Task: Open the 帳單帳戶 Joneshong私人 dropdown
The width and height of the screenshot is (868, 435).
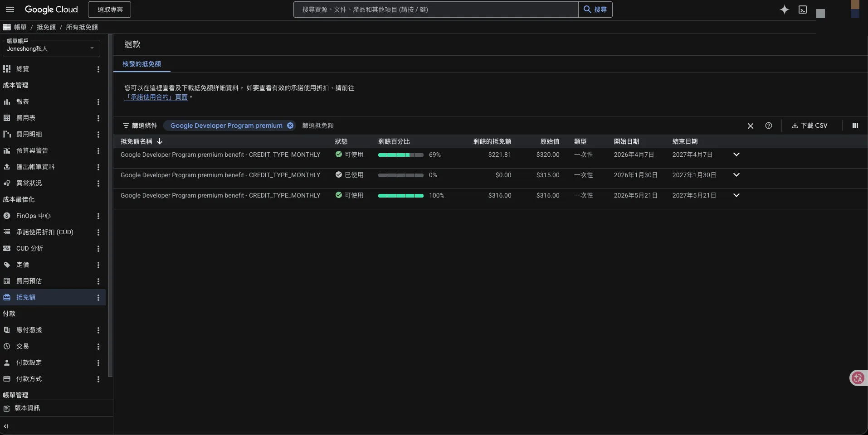Action: [51, 48]
